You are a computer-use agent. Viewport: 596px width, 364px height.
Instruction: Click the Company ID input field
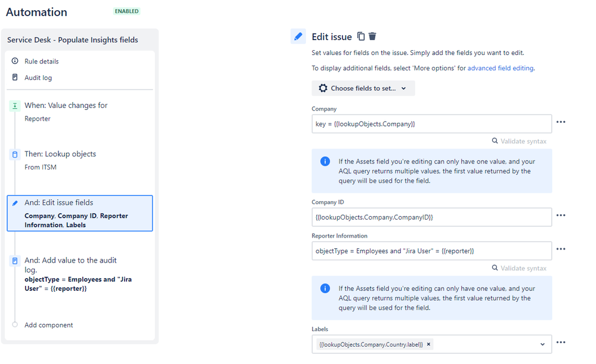(x=432, y=217)
